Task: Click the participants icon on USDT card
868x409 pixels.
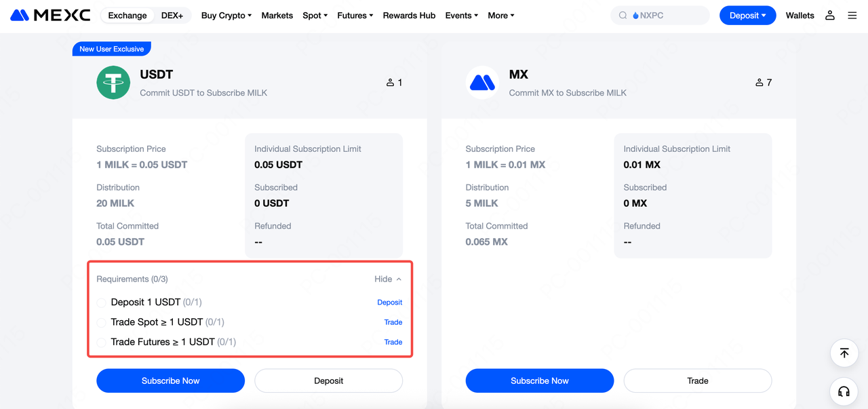Action: click(x=390, y=83)
